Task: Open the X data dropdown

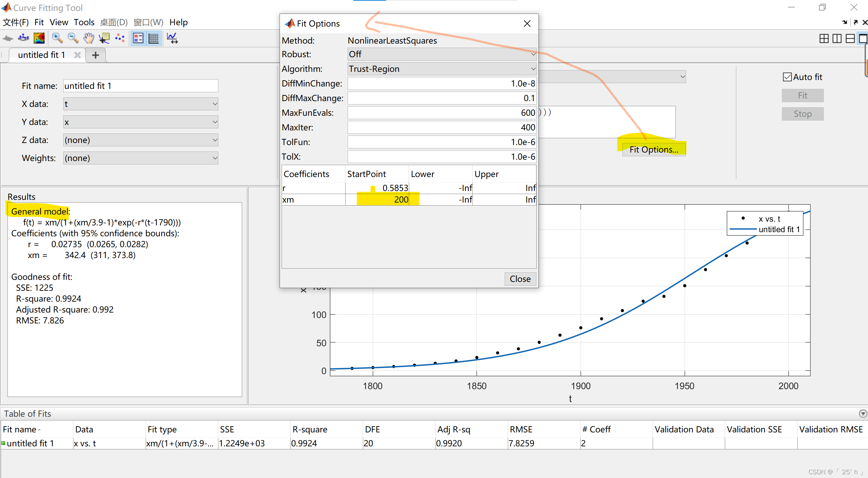Action: tap(140, 104)
